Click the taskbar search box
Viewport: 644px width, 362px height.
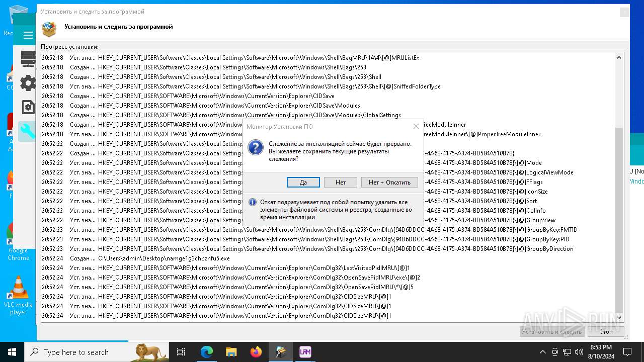(x=97, y=352)
